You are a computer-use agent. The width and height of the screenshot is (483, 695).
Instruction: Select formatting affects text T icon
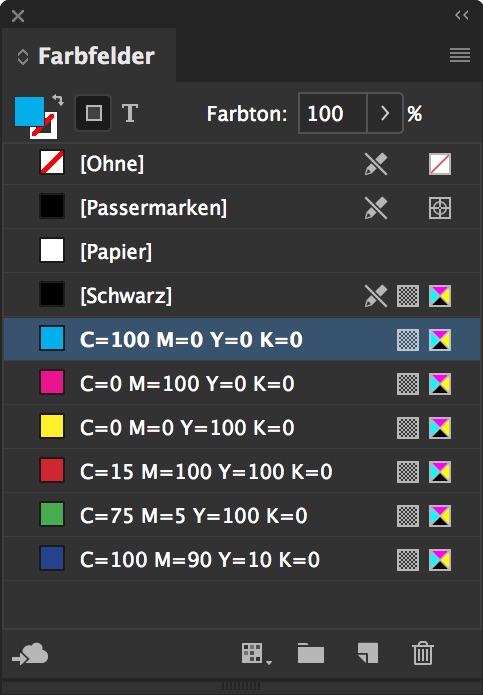[130, 113]
